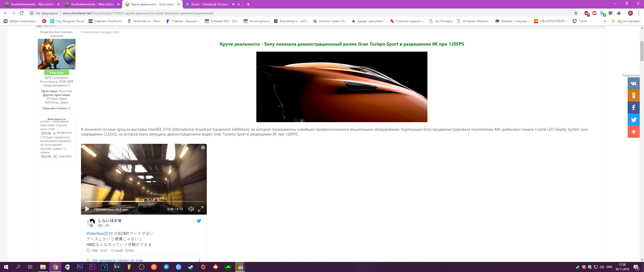Open the tweet author's avatar
The width and height of the screenshot is (644, 272).
pos(91,223)
